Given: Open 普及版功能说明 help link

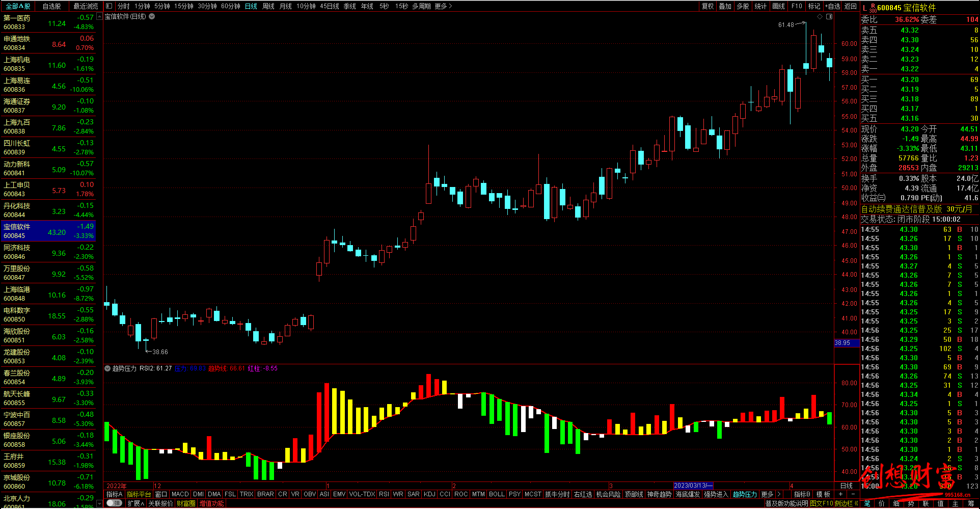Looking at the screenshot, I should pyautogui.click(x=787, y=503).
